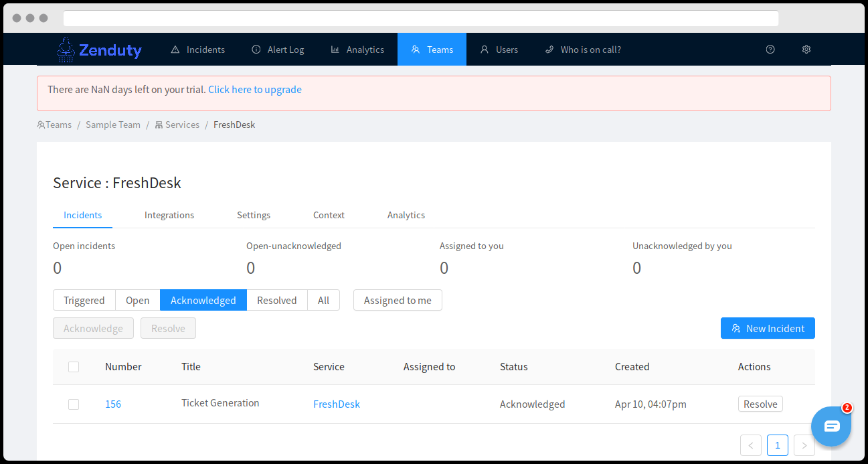Image resolution: width=868 pixels, height=464 pixels.
Task: Click the Acknowledged status cell of incident 156
Action: click(533, 404)
